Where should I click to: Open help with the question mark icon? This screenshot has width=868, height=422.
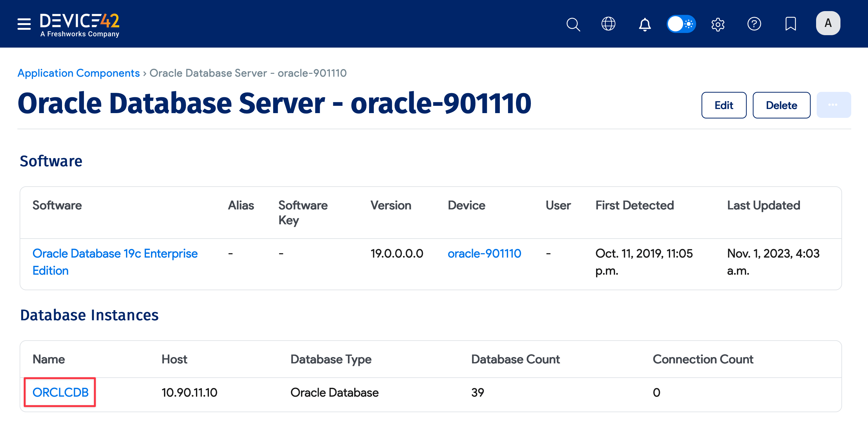pyautogui.click(x=754, y=24)
